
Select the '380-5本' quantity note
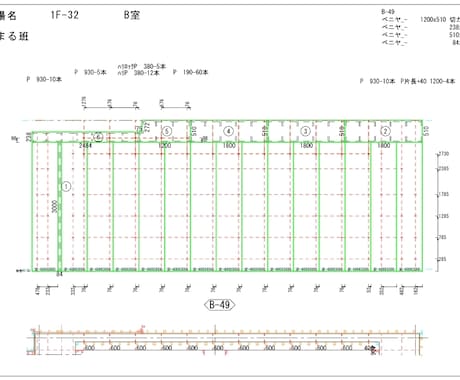(x=154, y=66)
